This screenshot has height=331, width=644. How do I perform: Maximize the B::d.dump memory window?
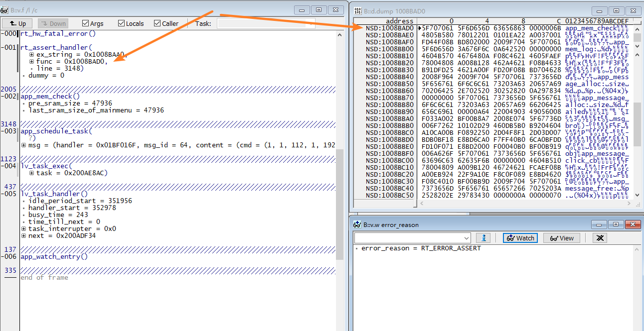click(616, 10)
